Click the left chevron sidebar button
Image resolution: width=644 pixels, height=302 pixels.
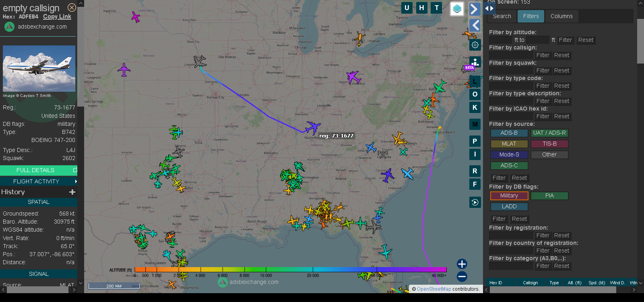tap(475, 25)
